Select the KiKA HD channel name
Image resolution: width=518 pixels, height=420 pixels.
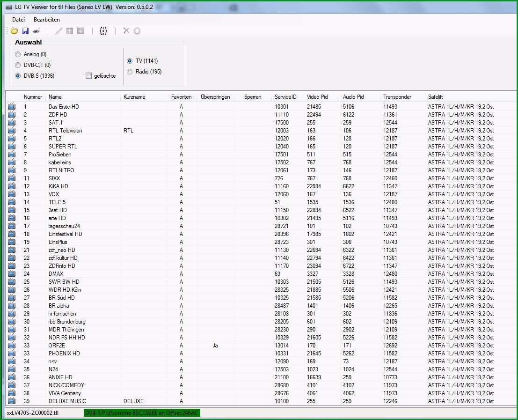point(58,186)
